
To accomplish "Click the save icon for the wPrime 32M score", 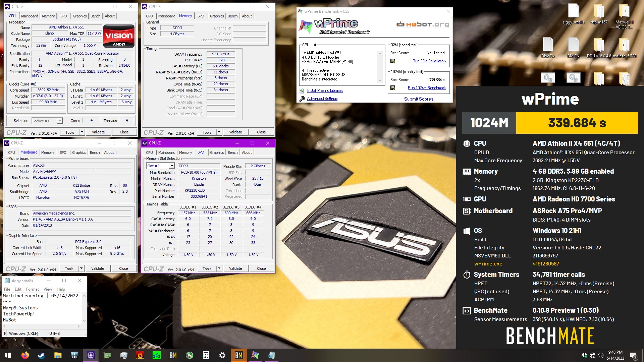I will pos(393,61).
